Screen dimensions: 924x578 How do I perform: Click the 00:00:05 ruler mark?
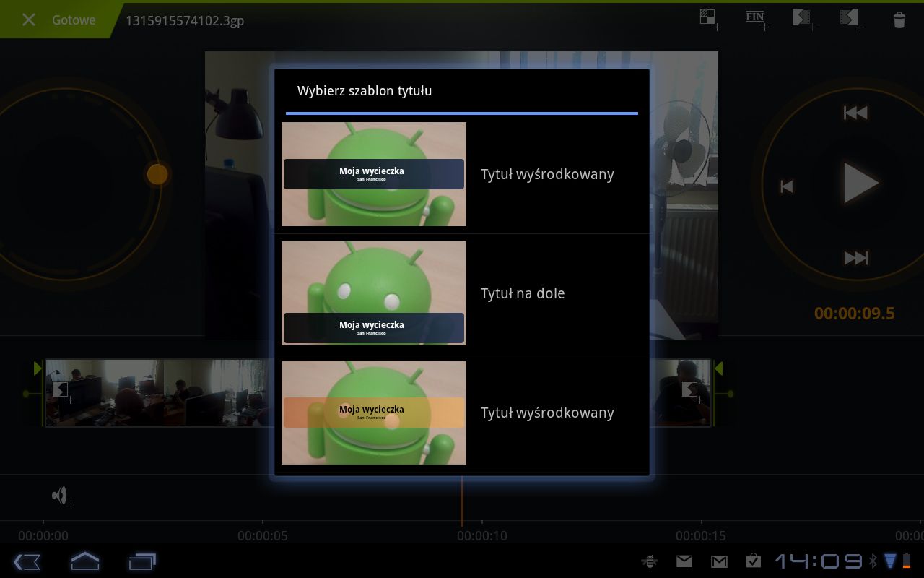click(x=262, y=536)
